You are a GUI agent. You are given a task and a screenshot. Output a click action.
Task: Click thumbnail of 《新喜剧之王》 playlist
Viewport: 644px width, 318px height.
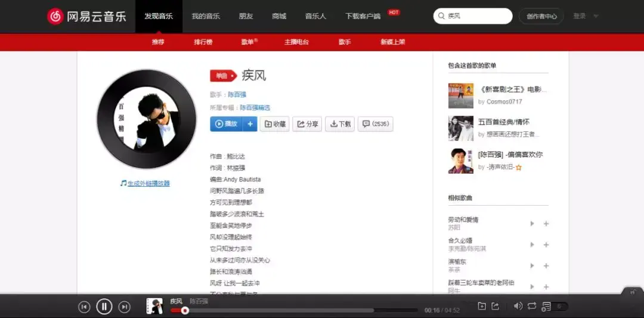click(460, 95)
